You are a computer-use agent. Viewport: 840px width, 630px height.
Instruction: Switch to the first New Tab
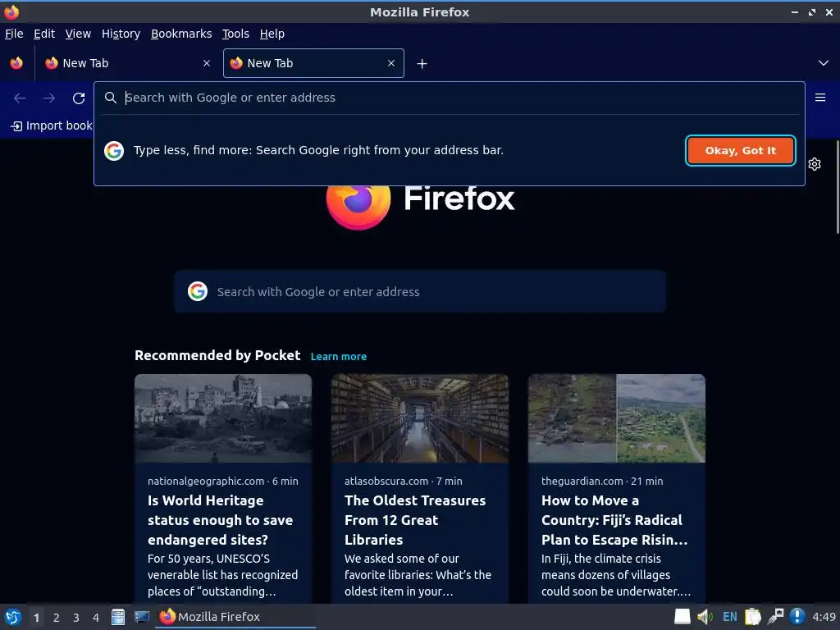point(127,63)
